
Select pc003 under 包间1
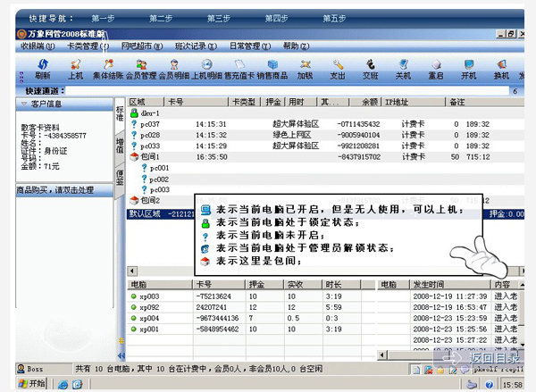coord(159,189)
